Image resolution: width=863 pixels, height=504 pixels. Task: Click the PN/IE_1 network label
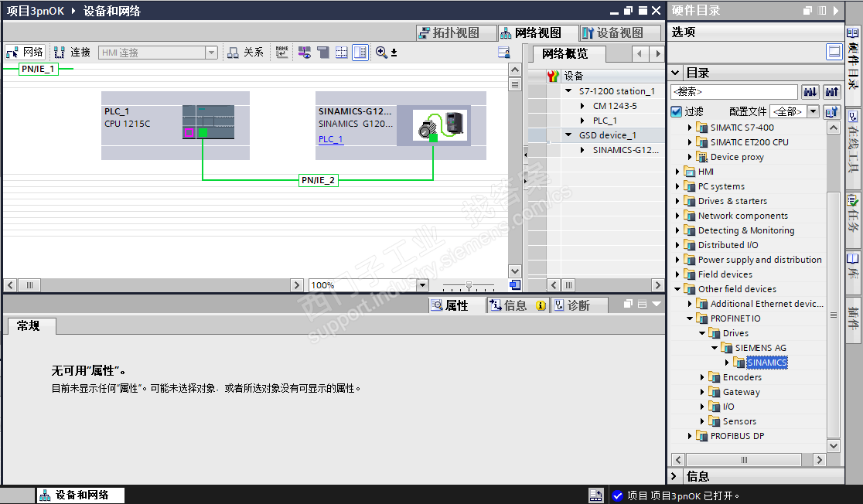[38, 69]
